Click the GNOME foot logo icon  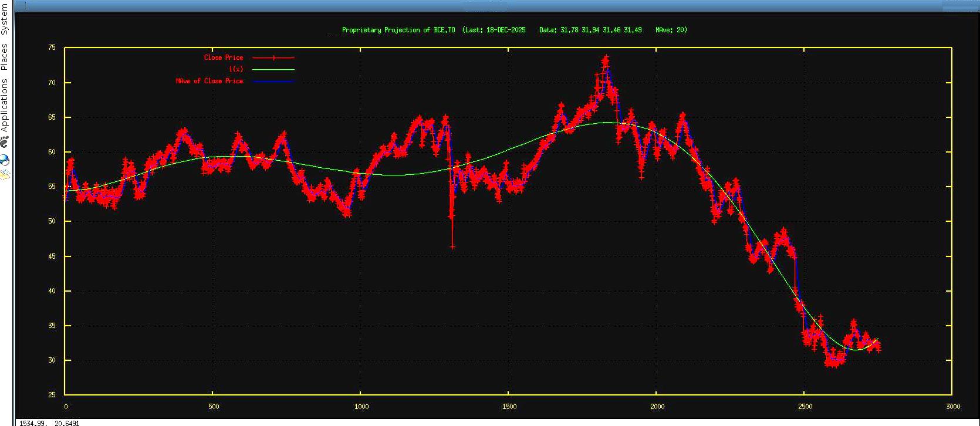(x=5, y=141)
